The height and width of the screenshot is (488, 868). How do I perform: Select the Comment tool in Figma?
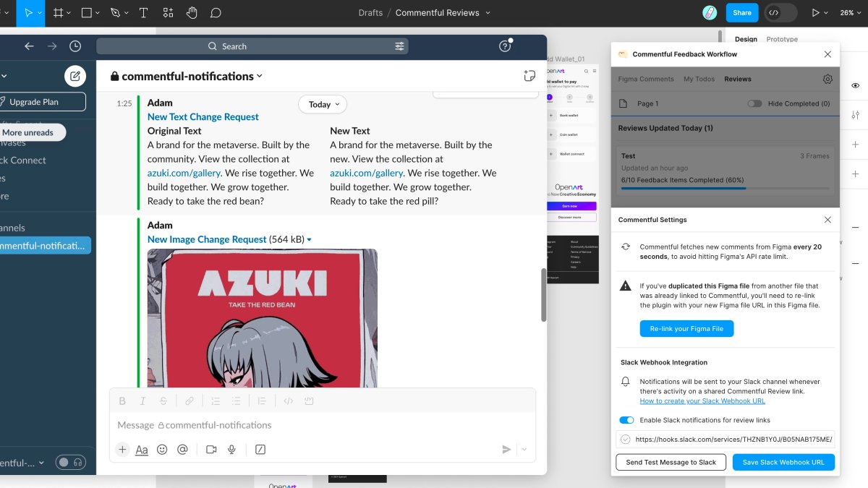coord(216,13)
